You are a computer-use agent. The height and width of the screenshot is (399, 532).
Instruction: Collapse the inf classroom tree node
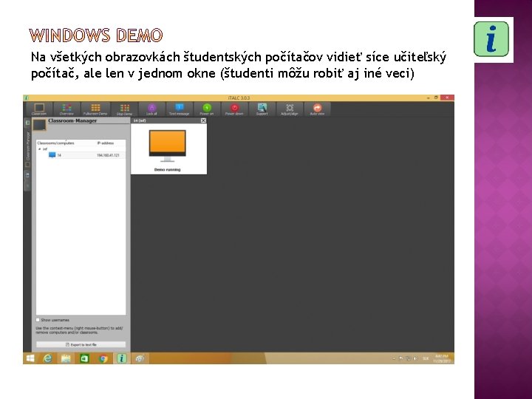pos(40,149)
